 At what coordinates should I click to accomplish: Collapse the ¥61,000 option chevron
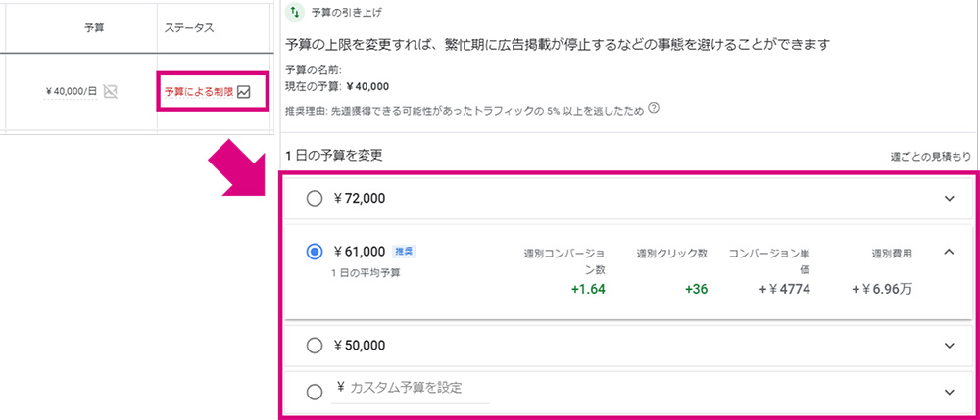pyautogui.click(x=949, y=252)
